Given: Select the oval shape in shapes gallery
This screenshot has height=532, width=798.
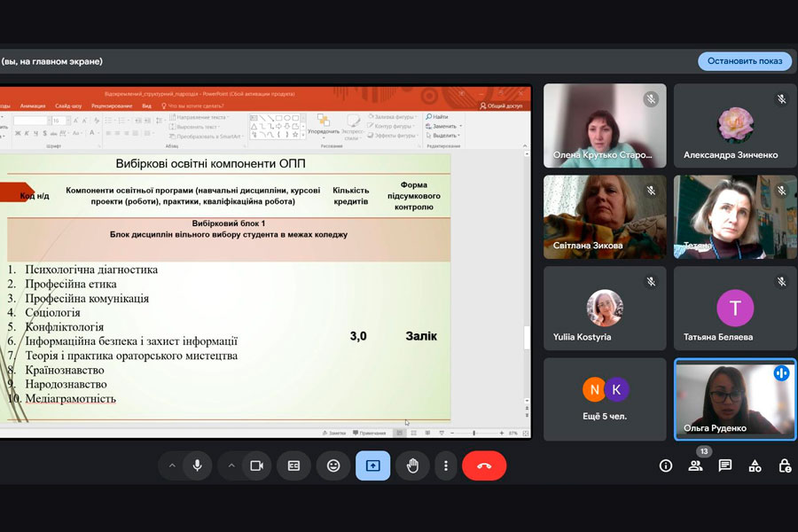Looking at the screenshot, I should [x=287, y=118].
